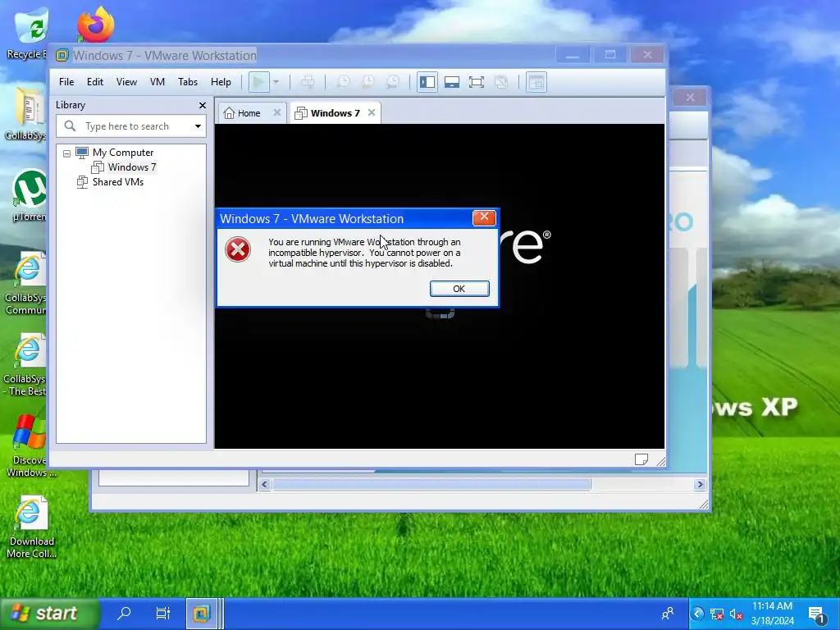Close the Home tab

277,112
